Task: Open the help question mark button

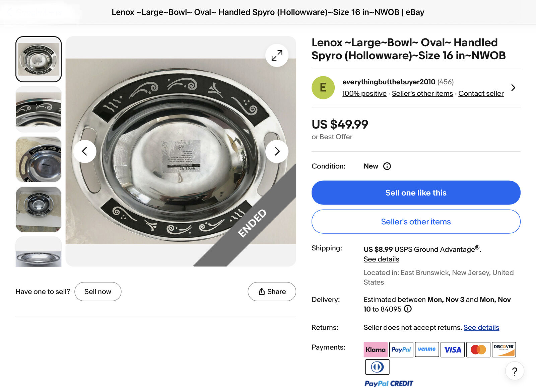Action: pyautogui.click(x=515, y=371)
